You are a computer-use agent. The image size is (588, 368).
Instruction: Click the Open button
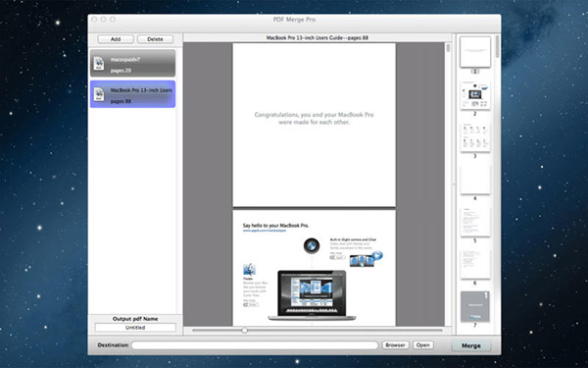point(423,345)
